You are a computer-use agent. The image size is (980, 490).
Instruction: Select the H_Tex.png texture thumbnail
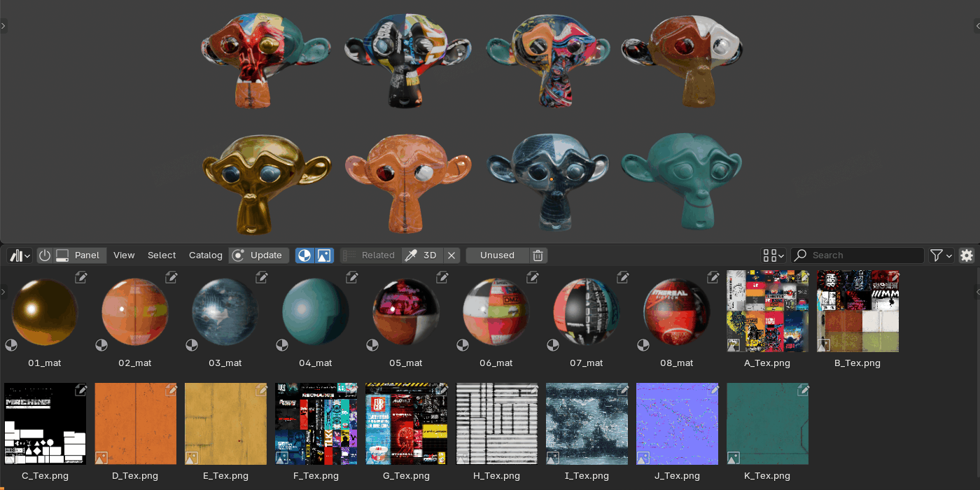[x=496, y=423]
